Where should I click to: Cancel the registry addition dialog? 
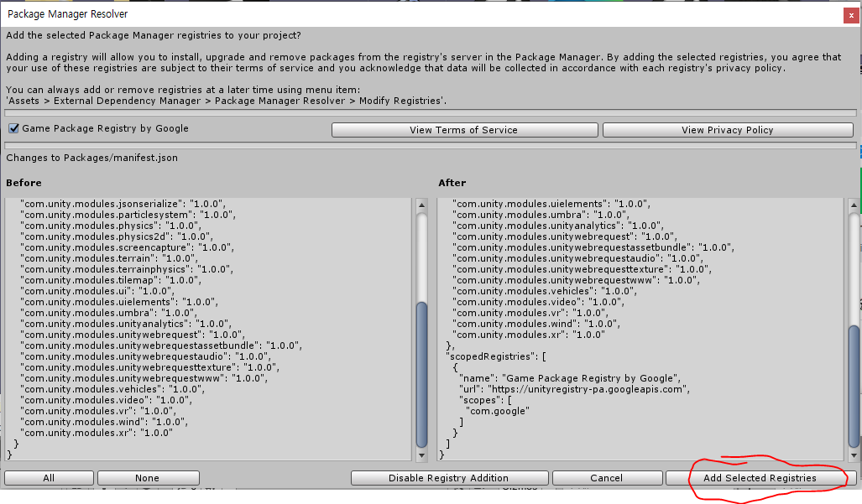pyautogui.click(x=606, y=478)
